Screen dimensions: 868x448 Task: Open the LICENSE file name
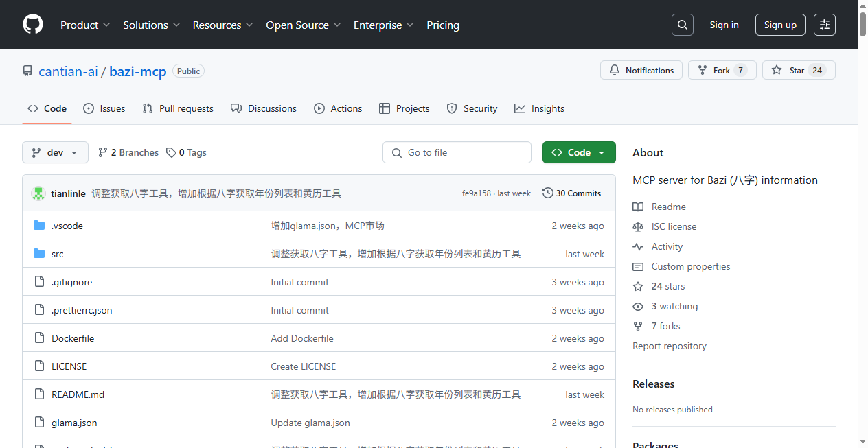tap(69, 366)
